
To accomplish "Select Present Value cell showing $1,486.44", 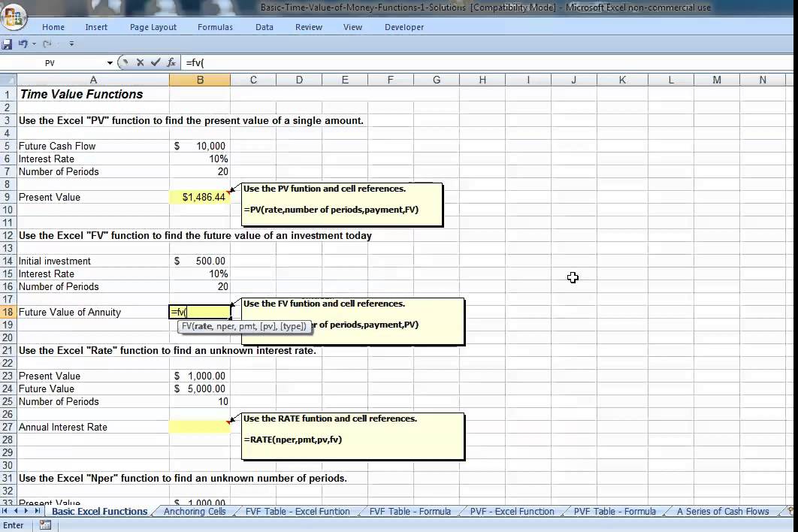I will [200, 197].
